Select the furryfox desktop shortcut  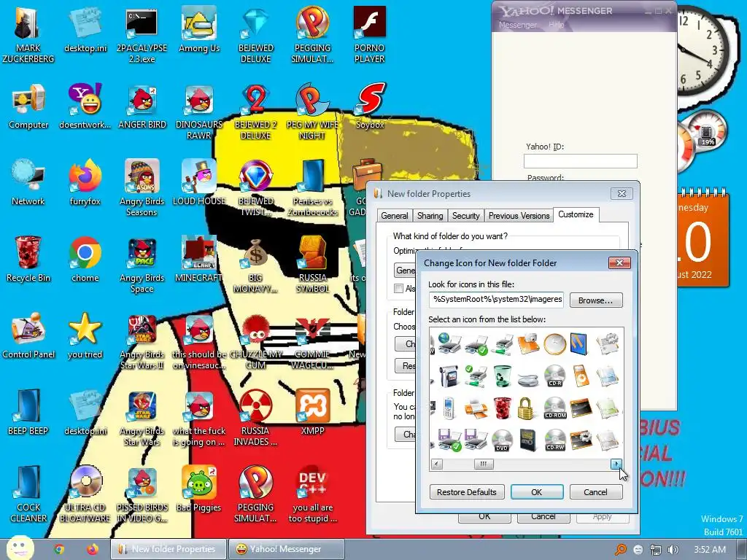tap(85, 183)
